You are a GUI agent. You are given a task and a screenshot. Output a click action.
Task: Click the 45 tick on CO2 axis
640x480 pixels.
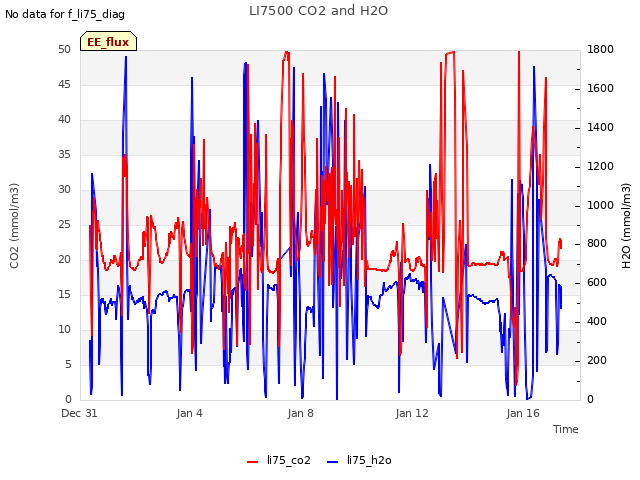click(64, 84)
